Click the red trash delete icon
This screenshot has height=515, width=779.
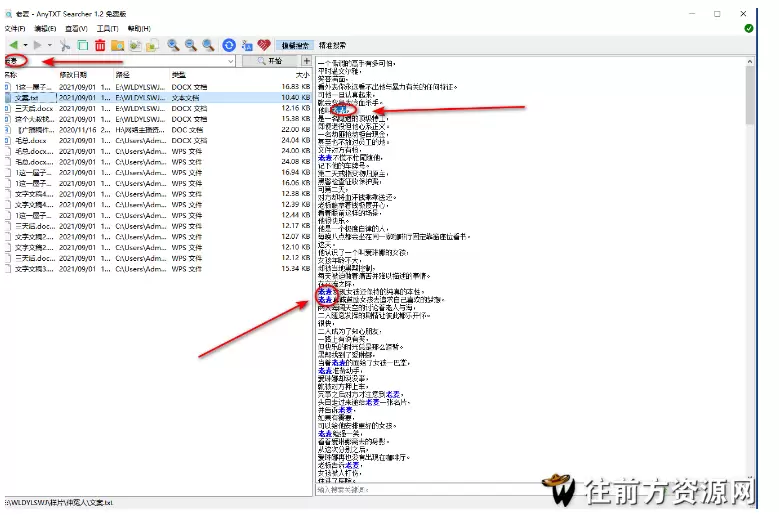(x=100, y=45)
